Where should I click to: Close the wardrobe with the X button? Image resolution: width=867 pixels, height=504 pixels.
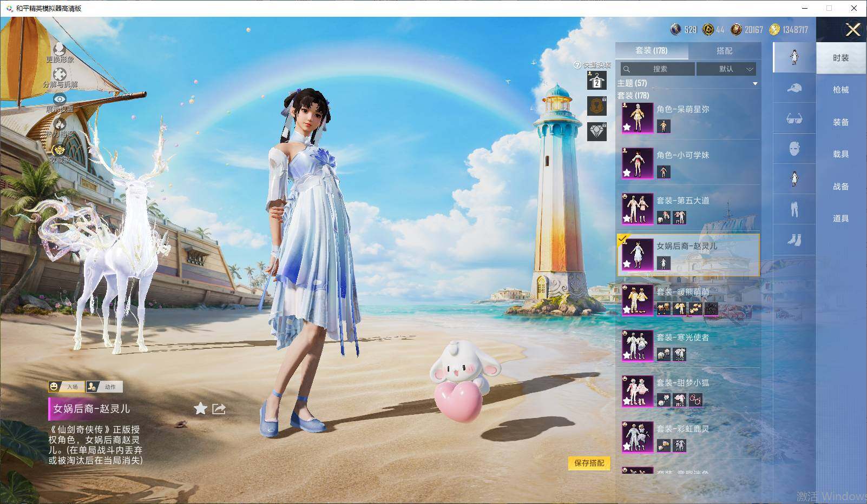click(x=853, y=30)
